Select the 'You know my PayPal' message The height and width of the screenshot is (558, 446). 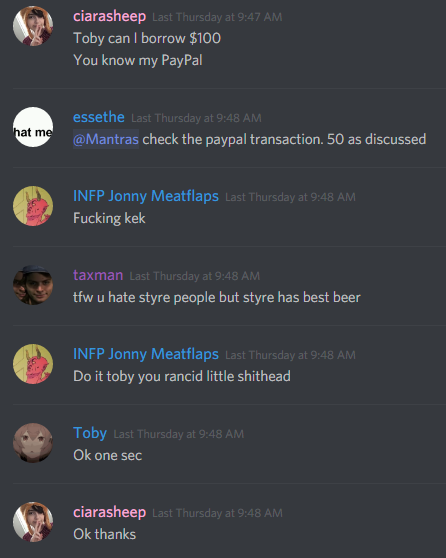click(x=138, y=60)
